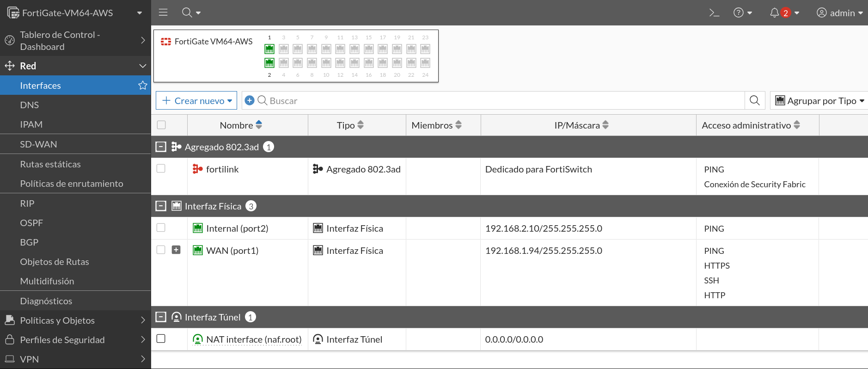Favorite Interfaces with the star icon
The width and height of the screenshot is (868, 369).
pos(143,86)
